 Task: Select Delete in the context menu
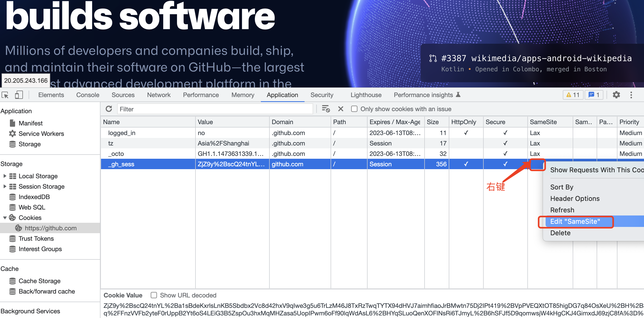click(560, 233)
